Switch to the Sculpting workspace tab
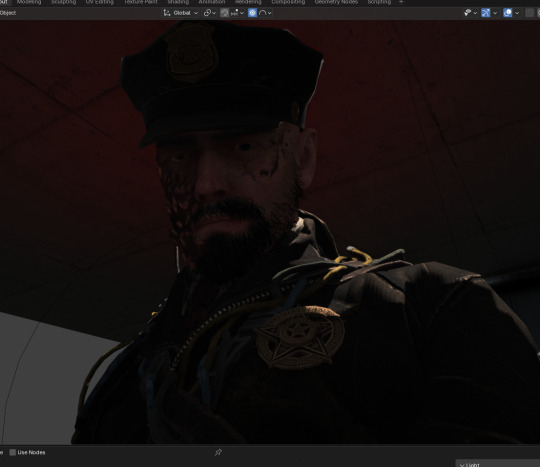Image resolution: width=540 pixels, height=467 pixels. (63, 2)
